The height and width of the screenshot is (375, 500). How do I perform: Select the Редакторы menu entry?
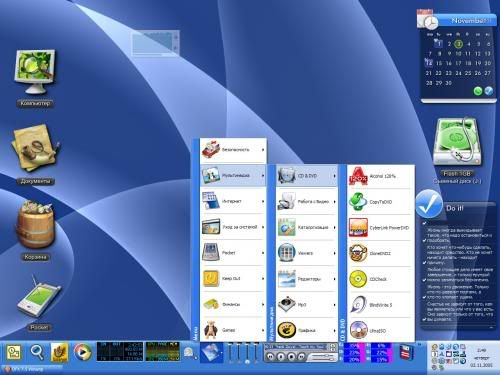coord(307,279)
